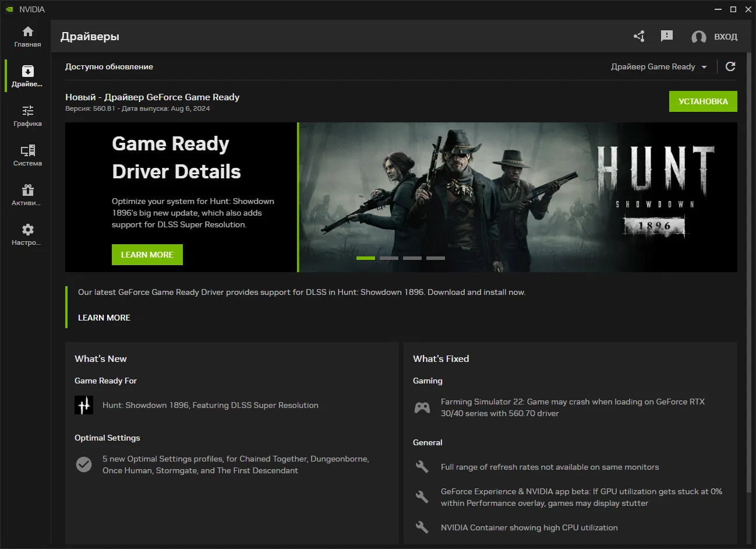Screen dimensions: 756x549
Task: Click 'NVIDIA Container showing high CPU utilization'
Action: (529, 527)
